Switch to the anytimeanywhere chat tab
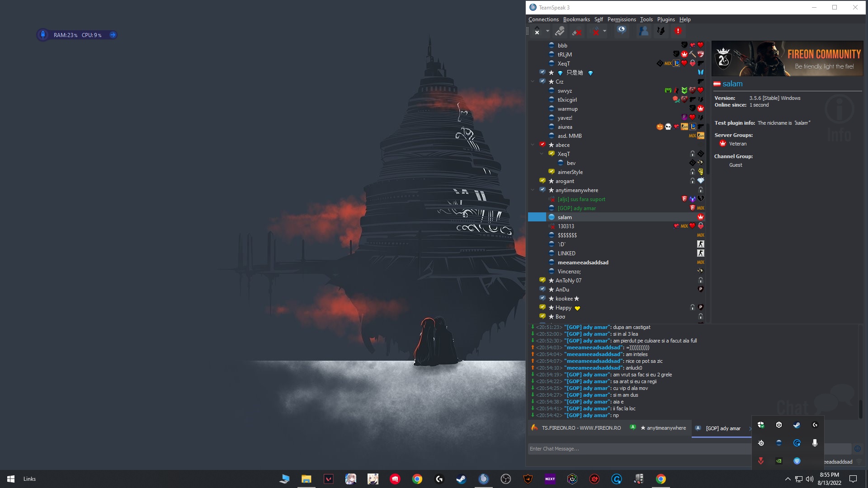This screenshot has height=488, width=868. tap(662, 428)
